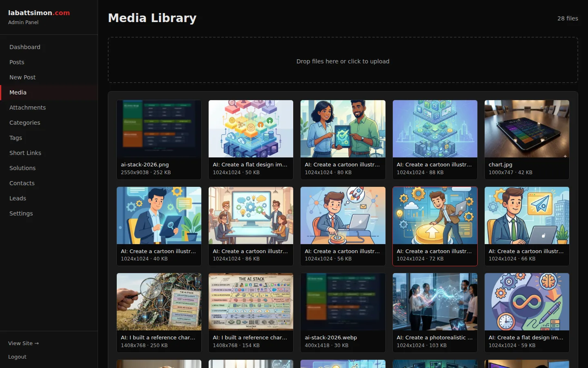
Task: Log out of the admin panel
Action: pos(17,357)
